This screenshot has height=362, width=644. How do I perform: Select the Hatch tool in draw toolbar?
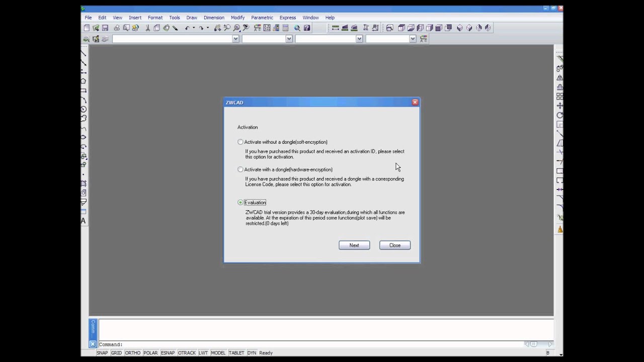click(x=84, y=183)
